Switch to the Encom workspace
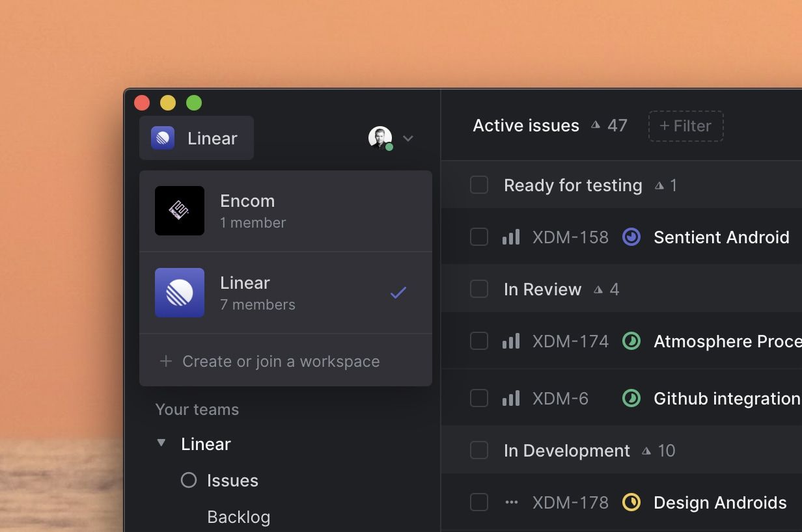802x532 pixels. 286,211
